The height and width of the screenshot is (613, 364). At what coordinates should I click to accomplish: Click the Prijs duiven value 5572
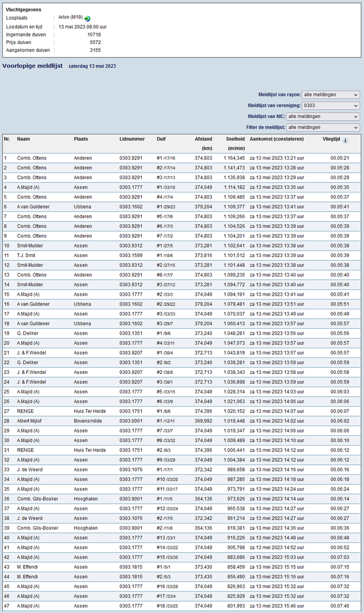pos(95,42)
